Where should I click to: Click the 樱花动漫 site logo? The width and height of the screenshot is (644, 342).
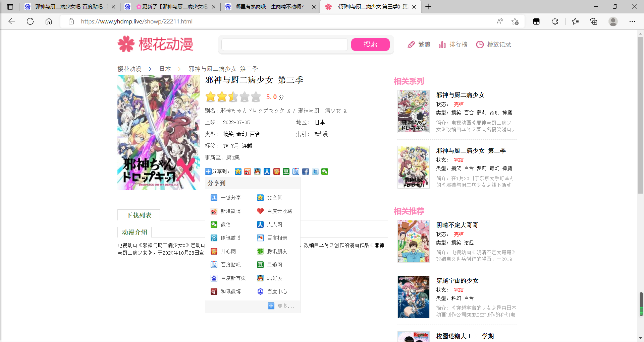tap(155, 44)
